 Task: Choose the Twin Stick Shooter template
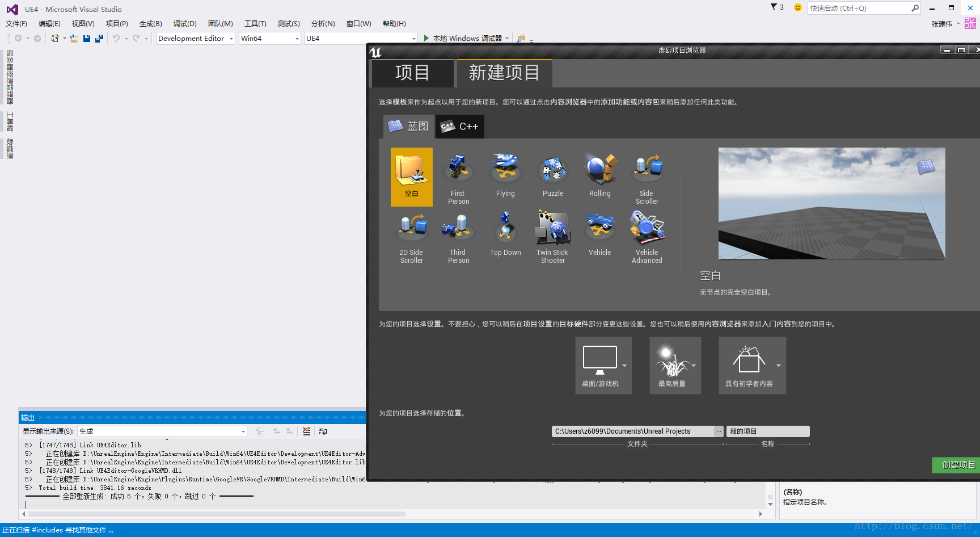[553, 237]
